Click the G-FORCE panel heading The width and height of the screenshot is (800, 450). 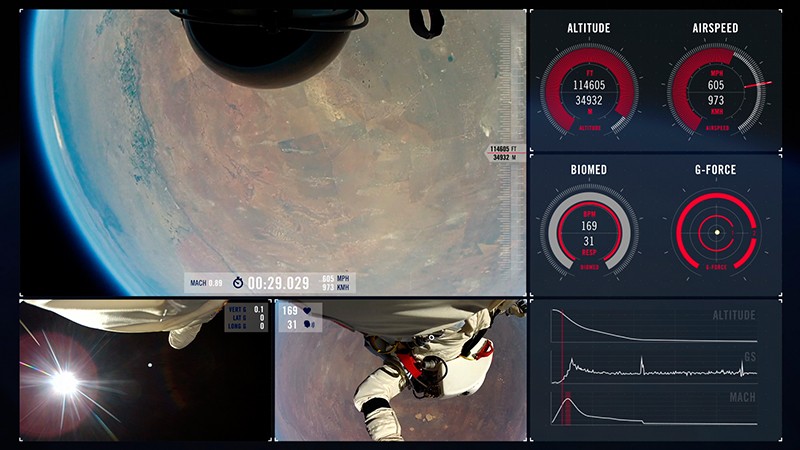tap(715, 170)
